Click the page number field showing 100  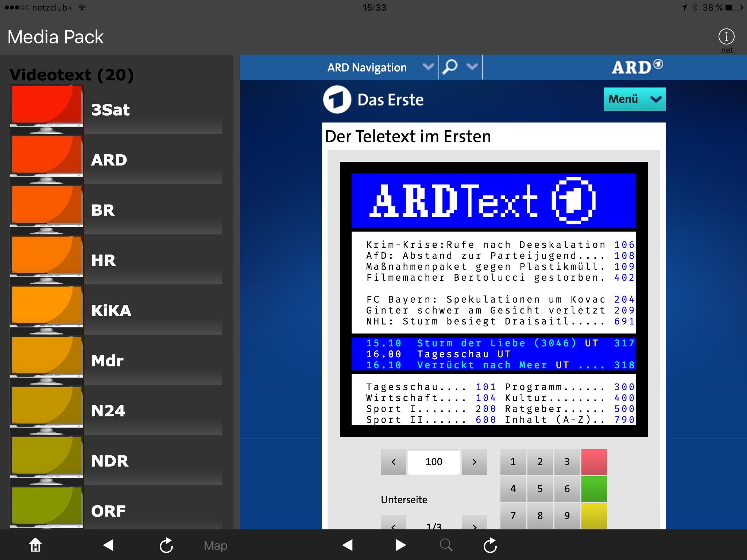(x=434, y=462)
